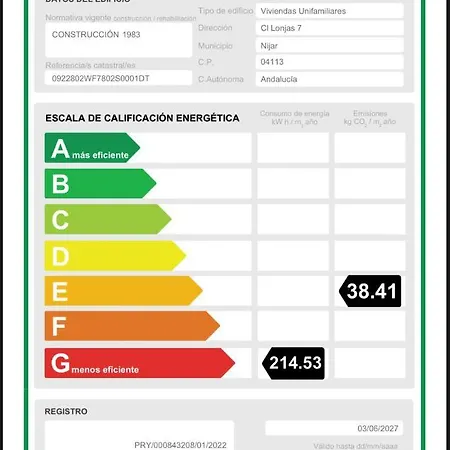Click the orange E rating arrow
This screenshot has height=450, width=450.
pos(124,291)
